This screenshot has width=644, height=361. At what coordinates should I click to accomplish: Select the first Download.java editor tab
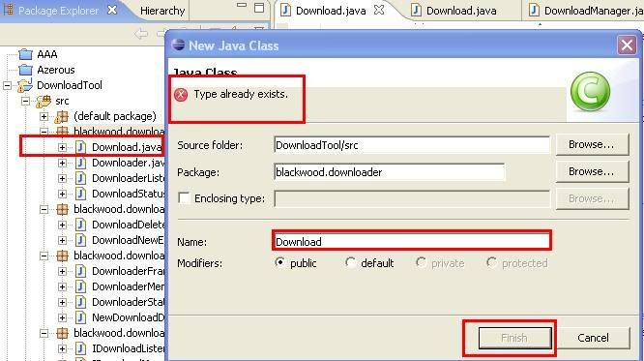tap(331, 11)
